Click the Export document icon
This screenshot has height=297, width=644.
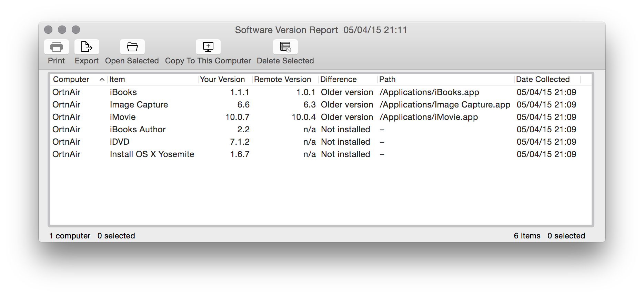tap(87, 47)
